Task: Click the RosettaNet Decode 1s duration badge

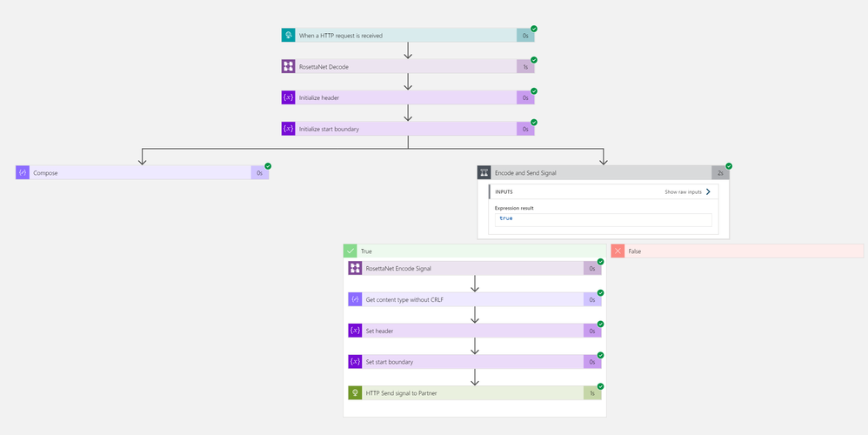Action: click(525, 67)
